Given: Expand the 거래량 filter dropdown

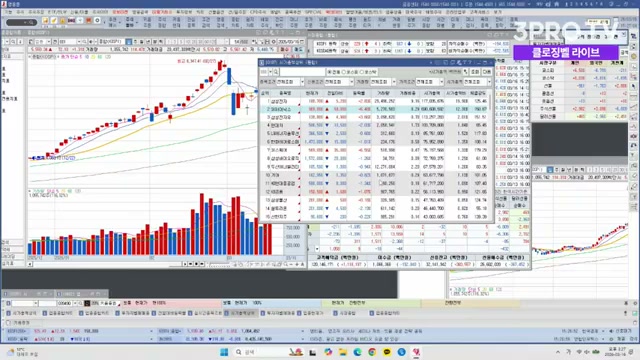Looking at the screenshot, I should [x=393, y=82].
